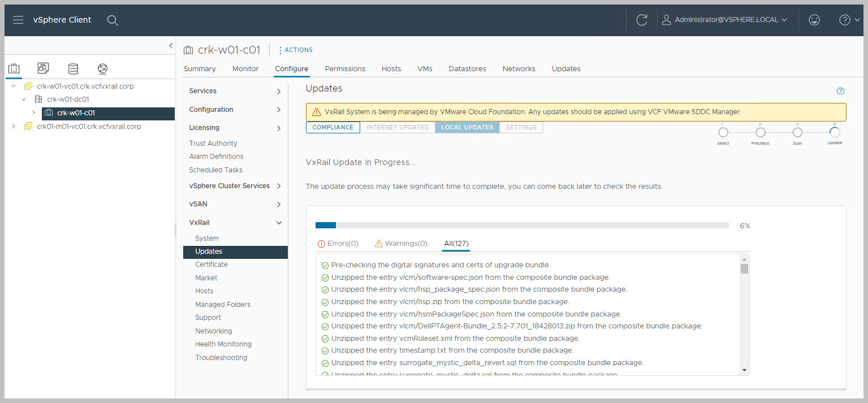Click the Updates help question icon
Image resolution: width=868 pixels, height=403 pixels.
pyautogui.click(x=840, y=92)
